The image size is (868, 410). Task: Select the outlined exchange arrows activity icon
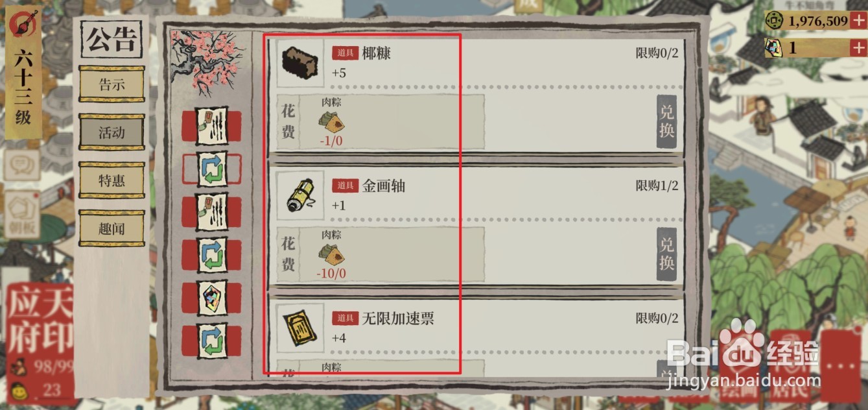tap(212, 169)
